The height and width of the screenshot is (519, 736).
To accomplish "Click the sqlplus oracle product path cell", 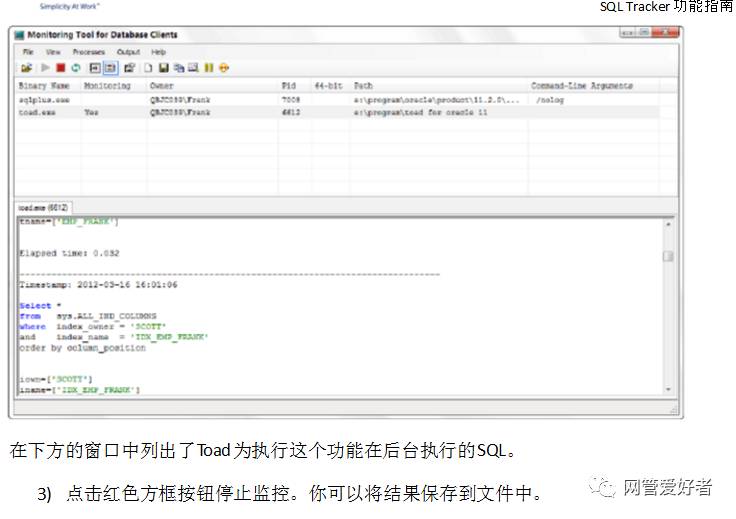I will point(437,99).
